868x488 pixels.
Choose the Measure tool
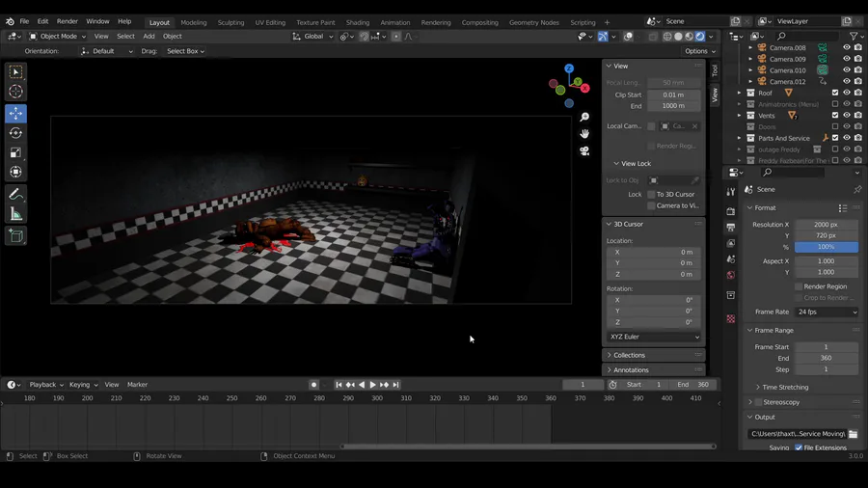[15, 214]
